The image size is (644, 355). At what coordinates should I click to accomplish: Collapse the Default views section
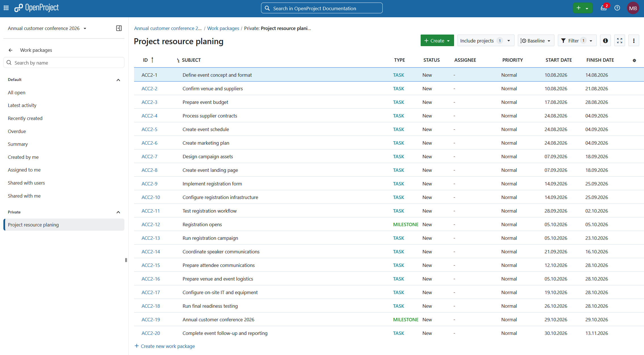pyautogui.click(x=118, y=80)
